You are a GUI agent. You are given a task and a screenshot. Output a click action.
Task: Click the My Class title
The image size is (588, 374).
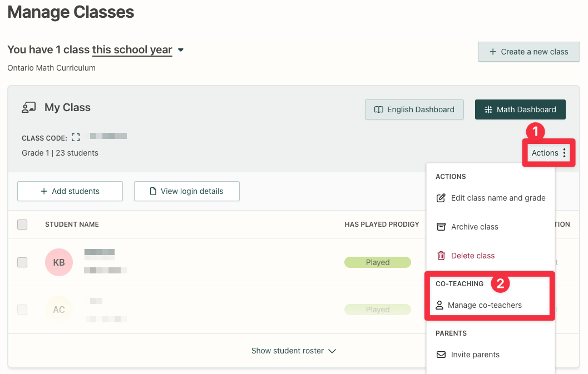pos(67,108)
